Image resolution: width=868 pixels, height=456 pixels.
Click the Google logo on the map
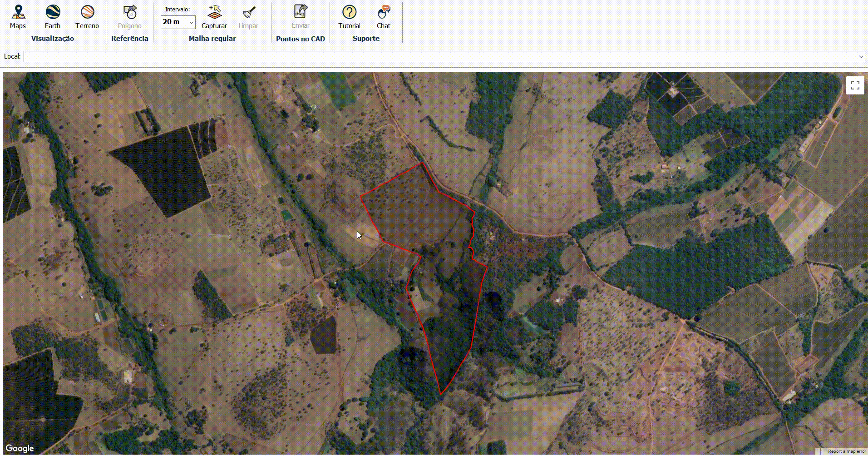(20, 448)
